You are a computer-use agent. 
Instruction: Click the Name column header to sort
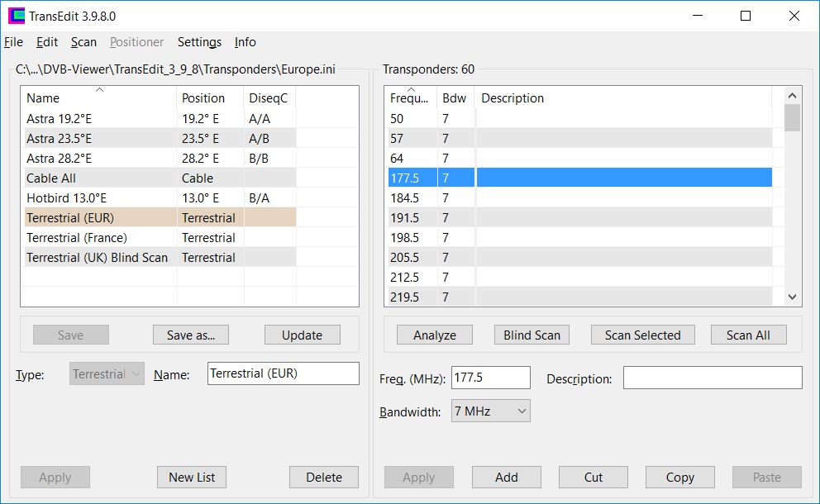pyautogui.click(x=99, y=97)
